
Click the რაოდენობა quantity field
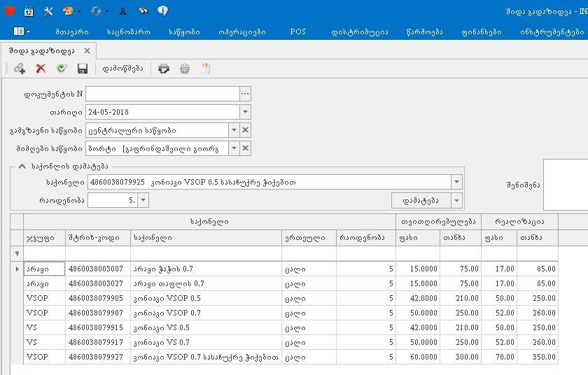tap(113, 200)
